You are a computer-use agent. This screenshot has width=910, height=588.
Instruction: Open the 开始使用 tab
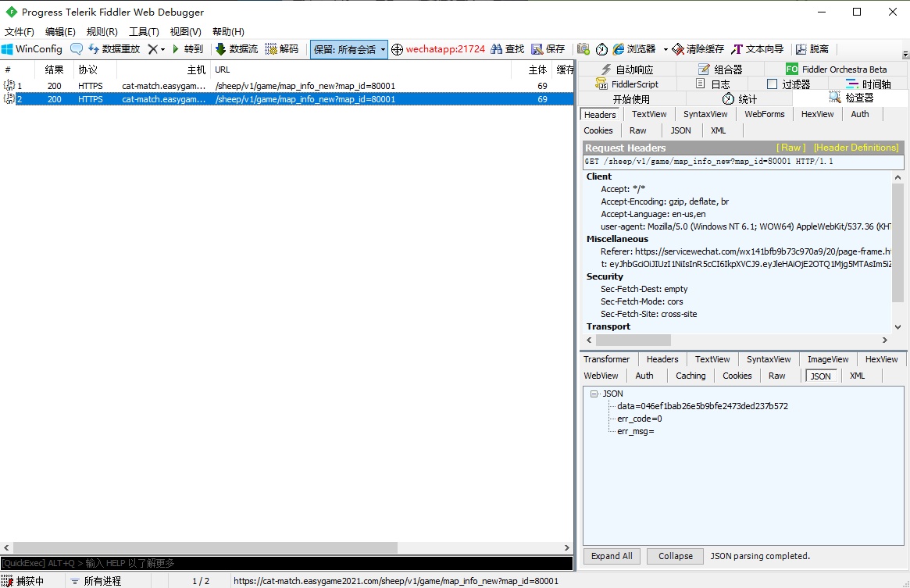coord(631,99)
